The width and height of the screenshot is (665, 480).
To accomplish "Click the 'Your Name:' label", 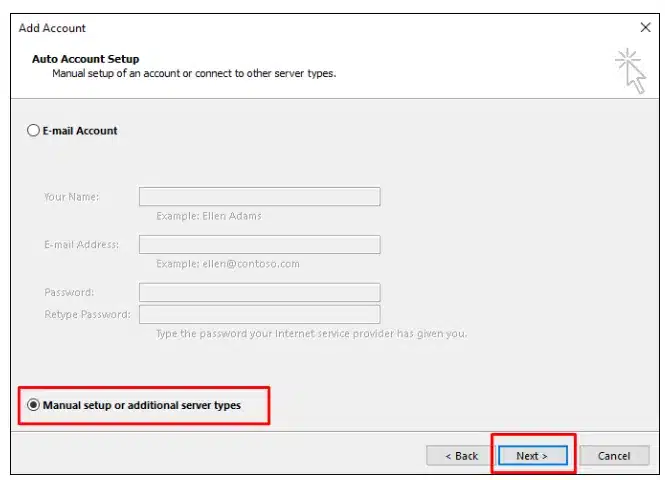I will [x=71, y=197].
